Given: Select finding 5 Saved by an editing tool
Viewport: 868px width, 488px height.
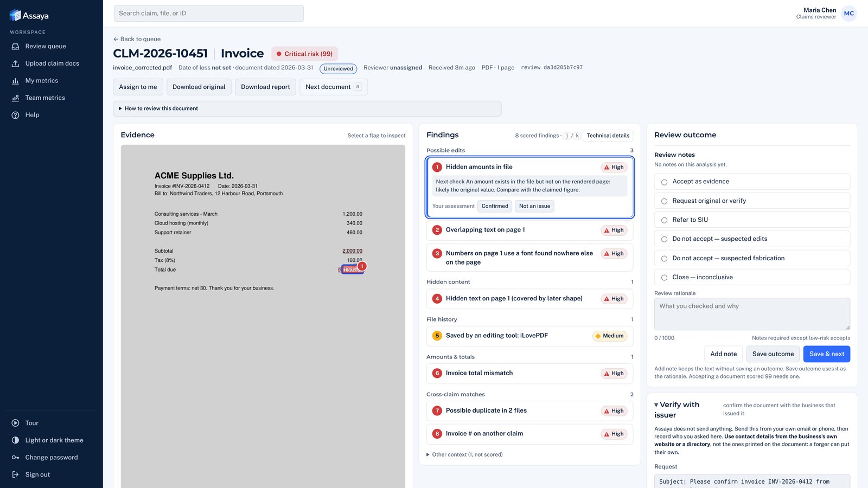Looking at the screenshot, I should tap(529, 336).
